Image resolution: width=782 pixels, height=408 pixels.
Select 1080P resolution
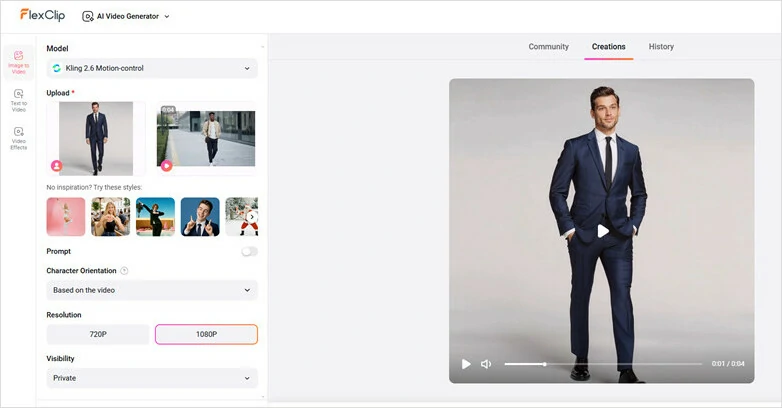(x=206, y=334)
